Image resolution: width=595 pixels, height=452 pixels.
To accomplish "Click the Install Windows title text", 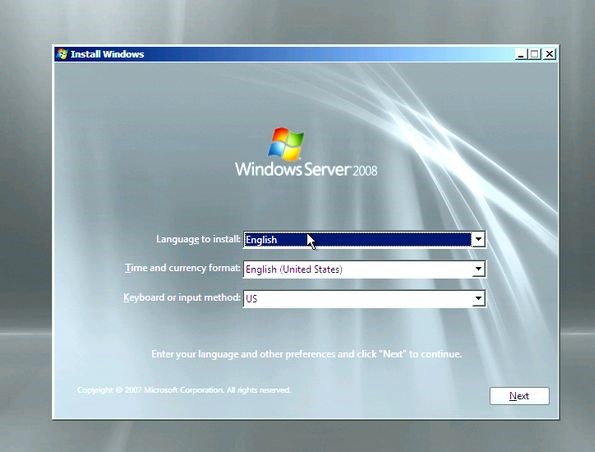I will point(107,54).
